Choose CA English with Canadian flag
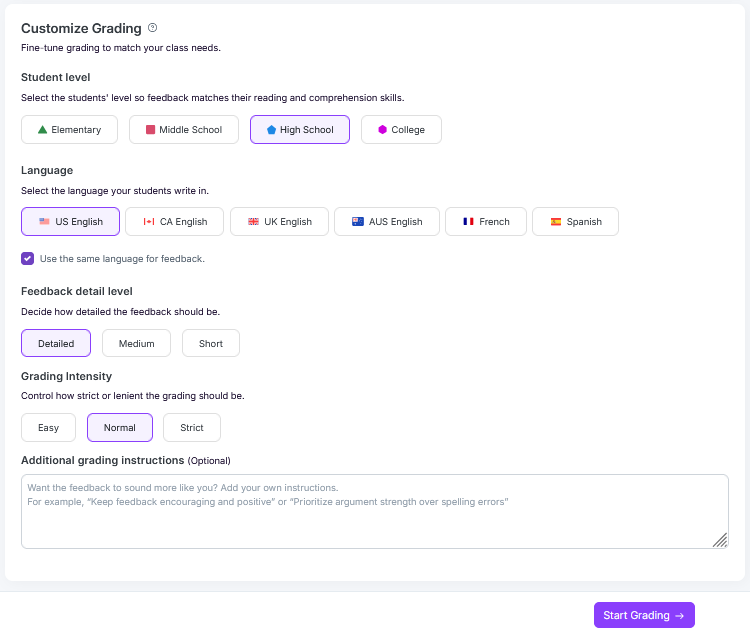Viewport: 750px width, 629px height. (x=175, y=222)
